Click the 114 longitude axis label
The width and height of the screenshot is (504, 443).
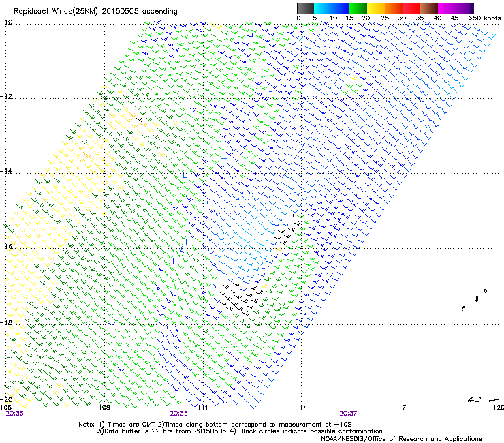[x=302, y=408]
